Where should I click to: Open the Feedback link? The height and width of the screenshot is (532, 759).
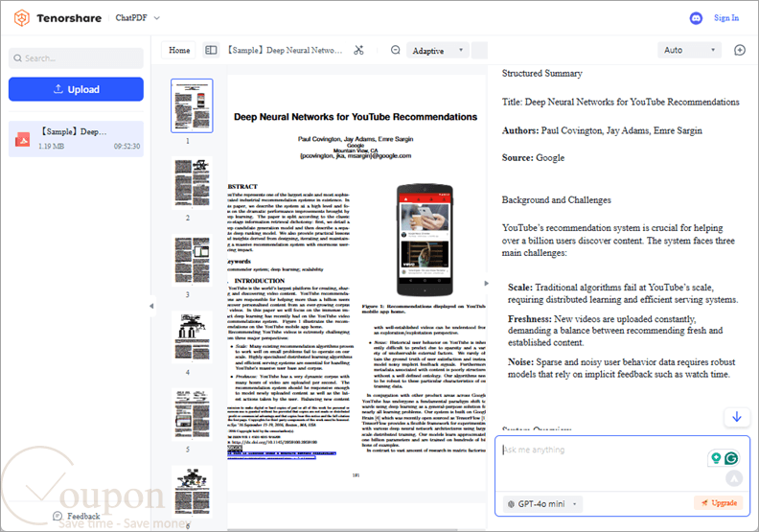pos(76,516)
